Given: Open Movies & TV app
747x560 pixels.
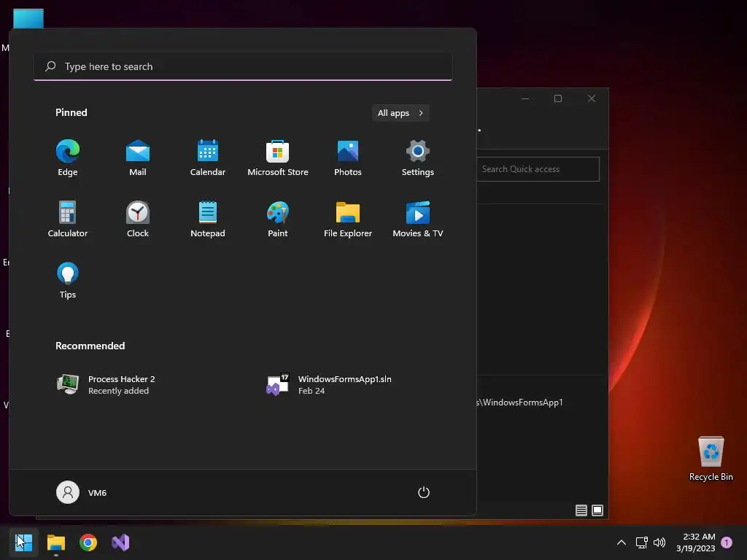Looking at the screenshot, I should click(418, 219).
